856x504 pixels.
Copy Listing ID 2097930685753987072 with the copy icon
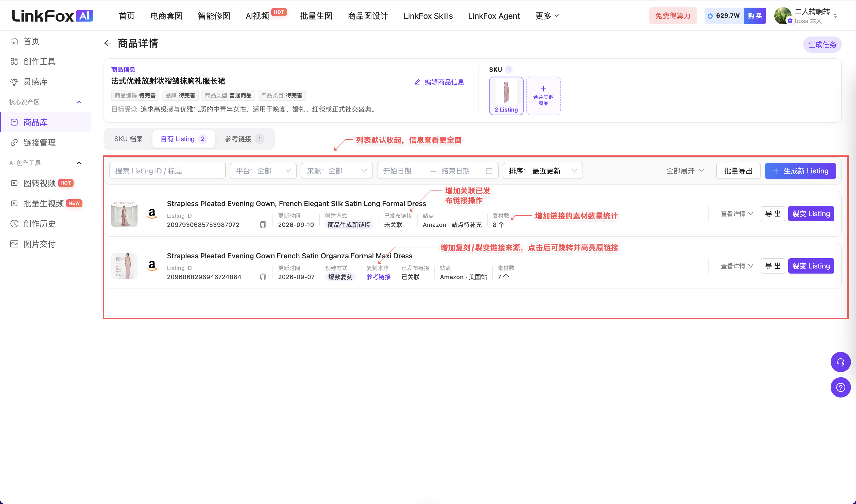pyautogui.click(x=263, y=224)
